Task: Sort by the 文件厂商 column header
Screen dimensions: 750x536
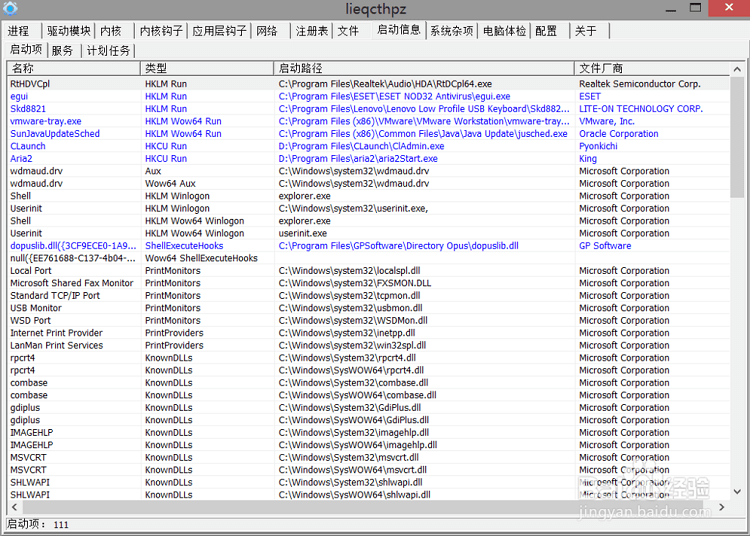Action: point(650,68)
